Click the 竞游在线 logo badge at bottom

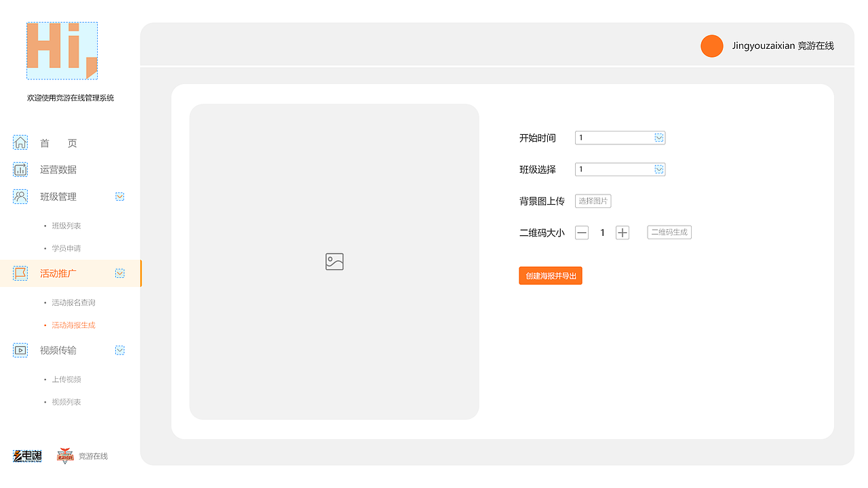[x=65, y=455]
